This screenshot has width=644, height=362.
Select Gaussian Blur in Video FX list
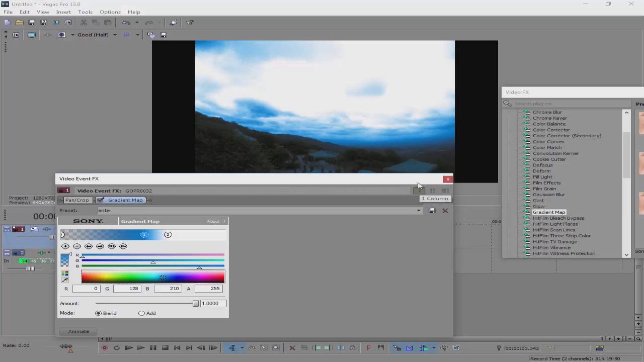(x=549, y=195)
